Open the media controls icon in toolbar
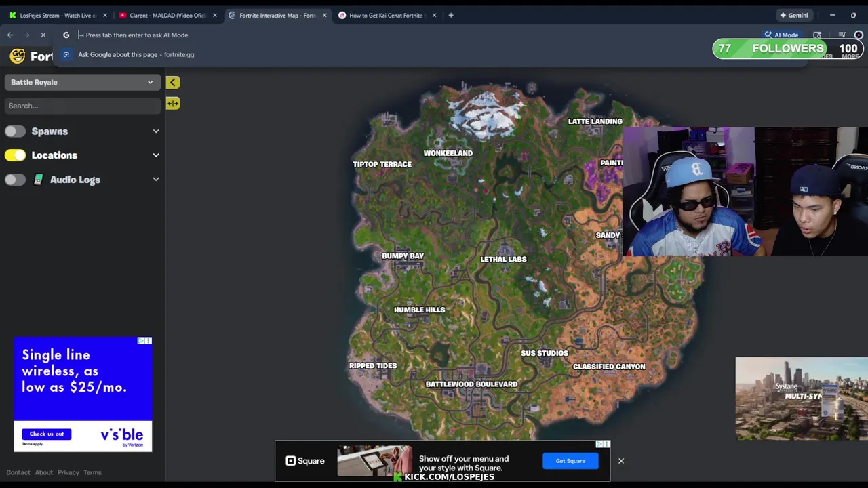This screenshot has height=488, width=868. (842, 35)
